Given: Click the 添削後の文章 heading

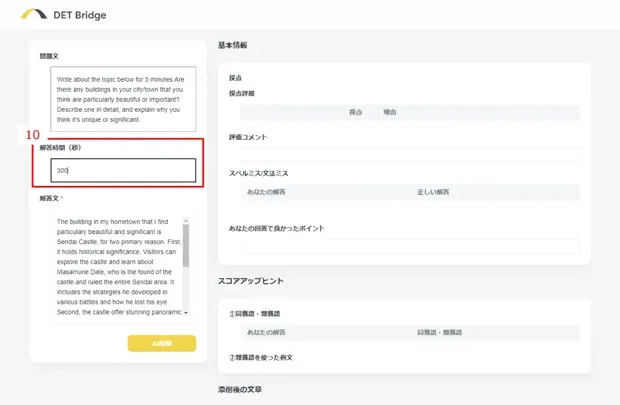Looking at the screenshot, I should click(240, 390).
